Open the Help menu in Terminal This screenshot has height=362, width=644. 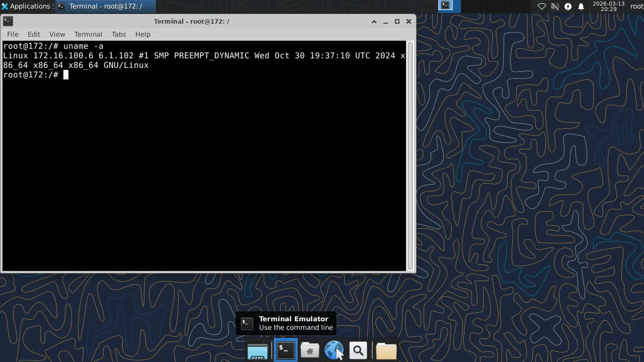point(142,34)
